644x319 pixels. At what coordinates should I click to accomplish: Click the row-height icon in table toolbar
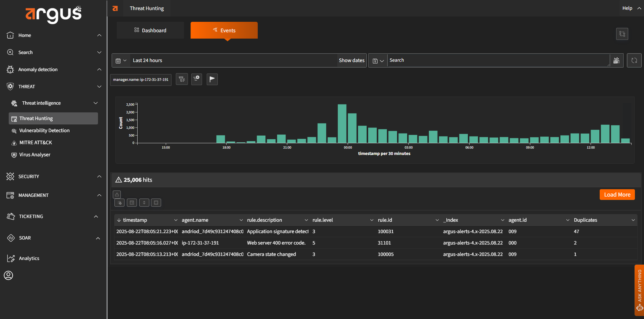pos(144,203)
